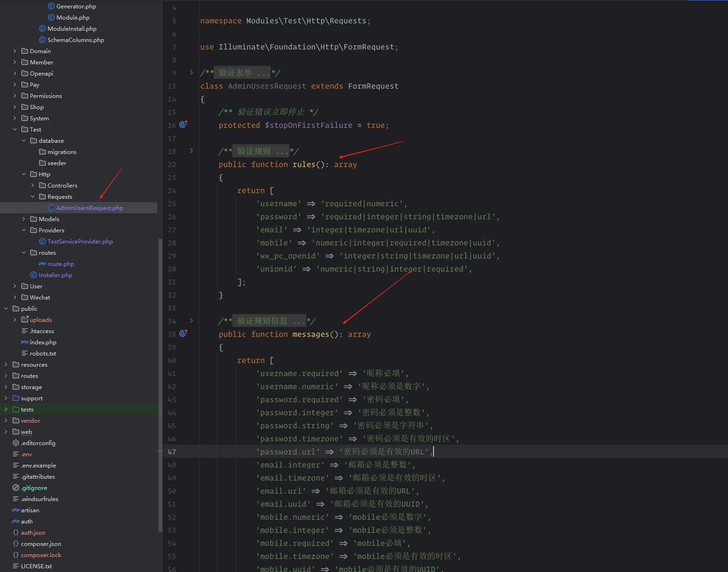Click the support folder icon
This screenshot has height=572, width=728.
click(x=16, y=398)
